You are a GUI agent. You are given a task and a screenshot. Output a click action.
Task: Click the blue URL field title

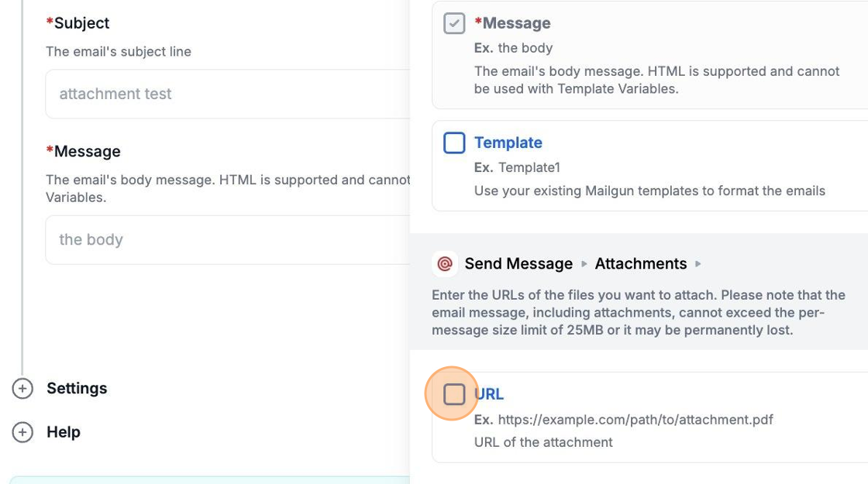coord(489,394)
